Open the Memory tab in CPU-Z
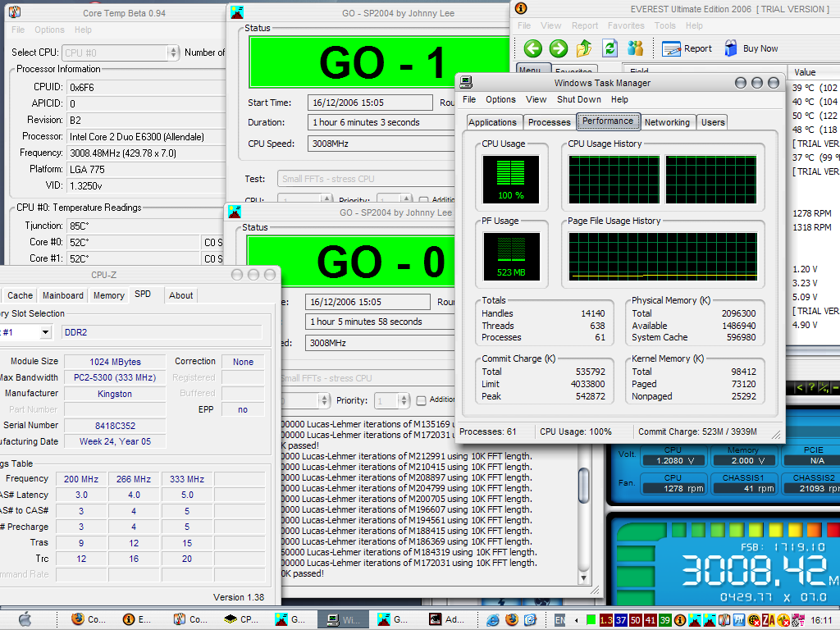This screenshot has width=840, height=630. tap(109, 295)
